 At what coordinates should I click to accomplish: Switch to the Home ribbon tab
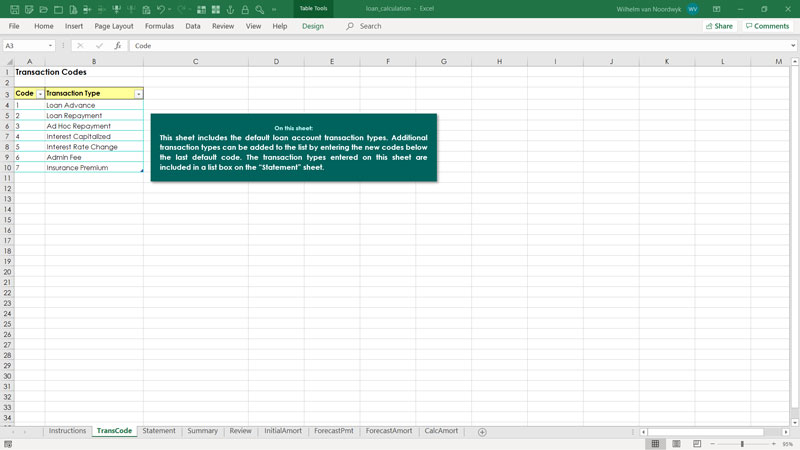pyautogui.click(x=43, y=26)
